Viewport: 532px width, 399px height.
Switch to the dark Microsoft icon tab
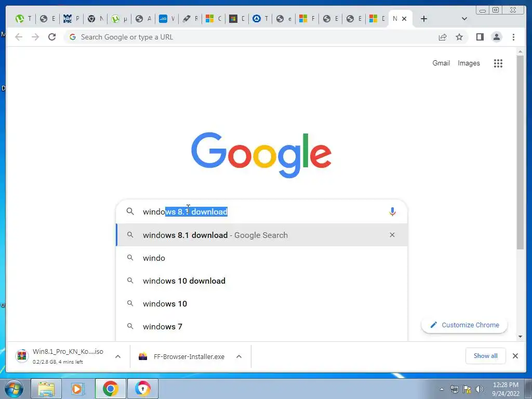[x=237, y=19]
